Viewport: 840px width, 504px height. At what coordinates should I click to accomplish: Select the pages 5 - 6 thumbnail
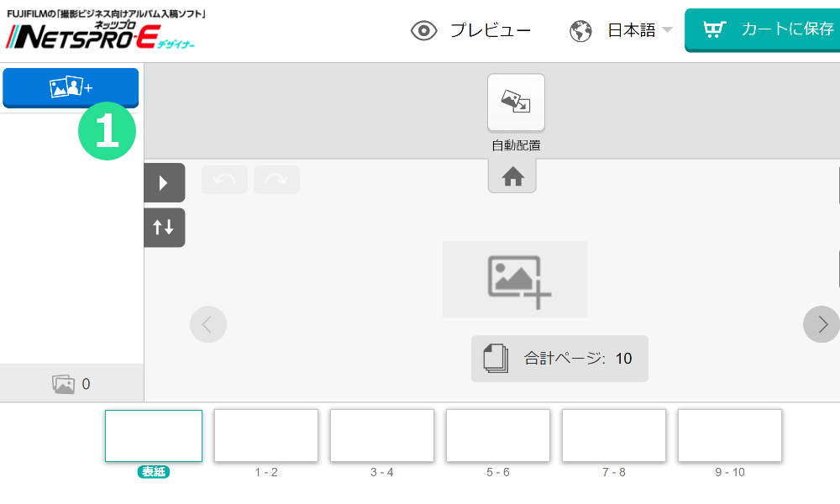click(498, 436)
